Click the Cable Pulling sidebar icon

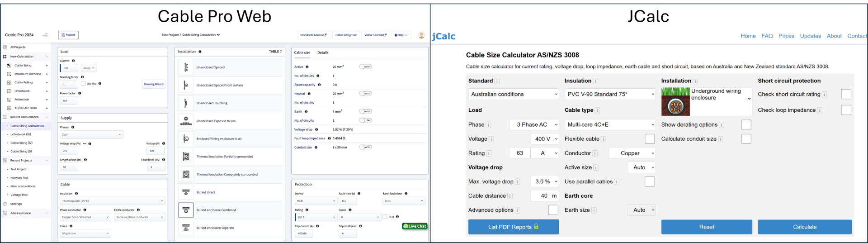[9, 83]
